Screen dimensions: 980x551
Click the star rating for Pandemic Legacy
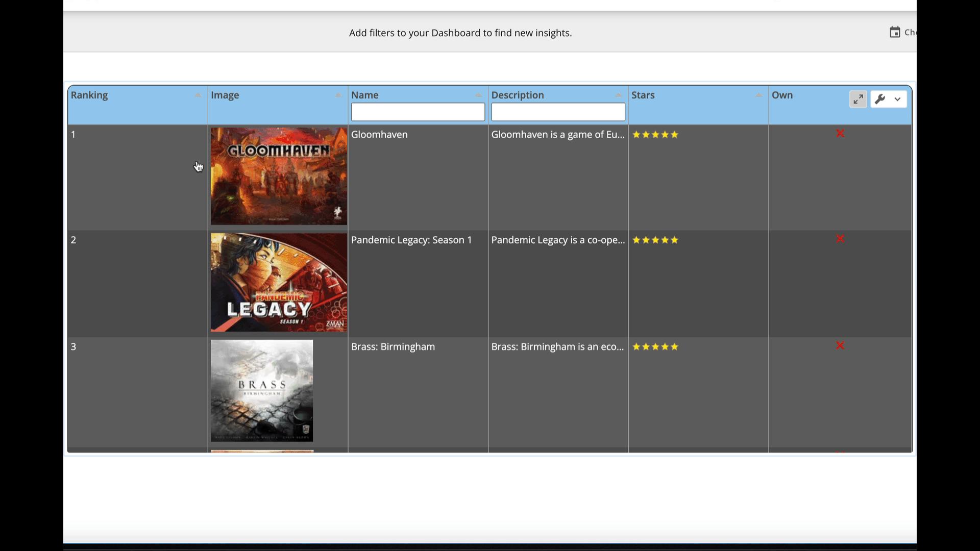(x=655, y=240)
